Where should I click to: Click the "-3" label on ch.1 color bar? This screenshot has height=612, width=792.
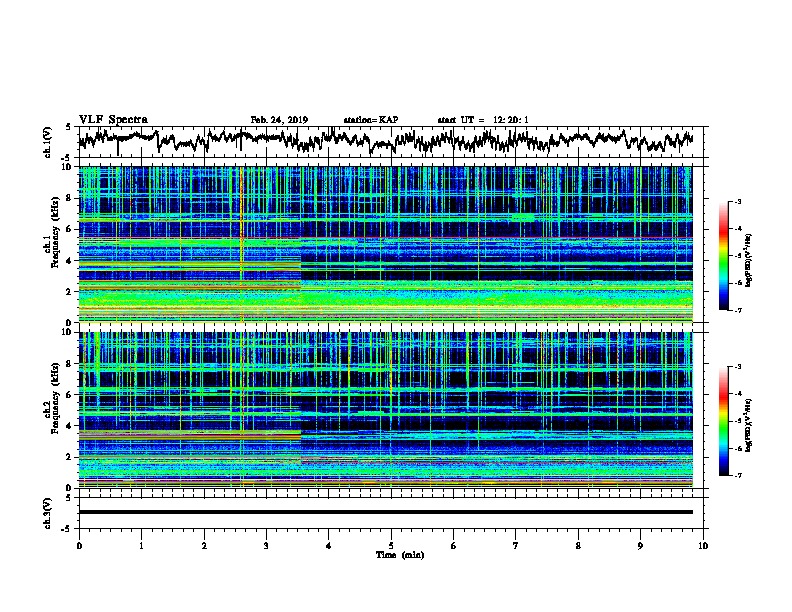(737, 202)
